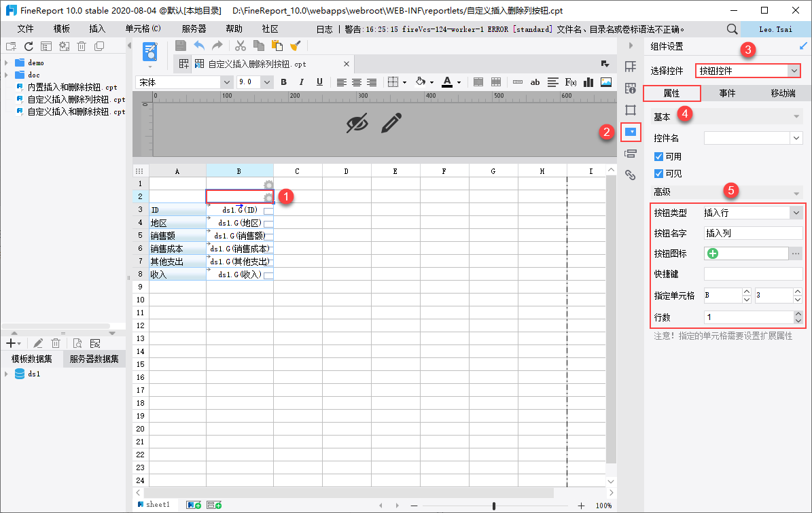Expand the ds1 dataset node
Image resolution: width=812 pixels, height=513 pixels.
click(6, 374)
